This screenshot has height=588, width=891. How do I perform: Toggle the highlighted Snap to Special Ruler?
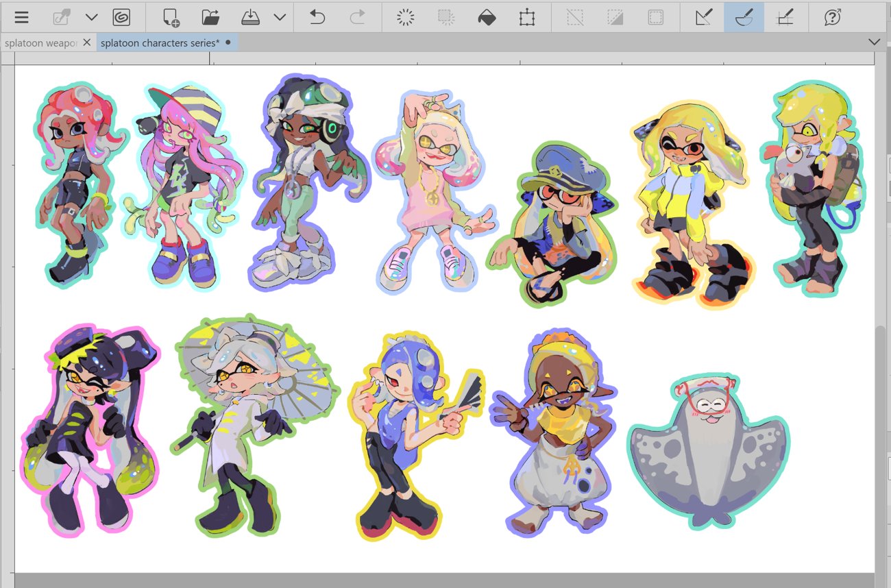click(x=744, y=17)
